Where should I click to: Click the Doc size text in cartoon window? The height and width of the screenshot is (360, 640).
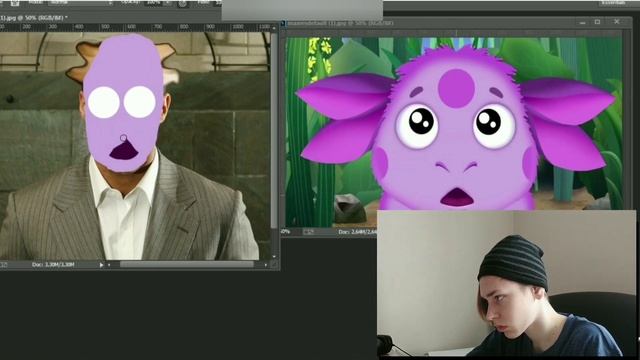tap(357, 232)
